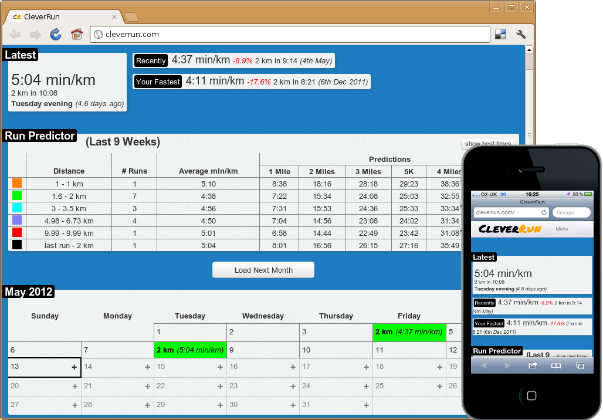Click the 5:04 min/km latest pace text
The width and height of the screenshot is (603, 420).
53,80
